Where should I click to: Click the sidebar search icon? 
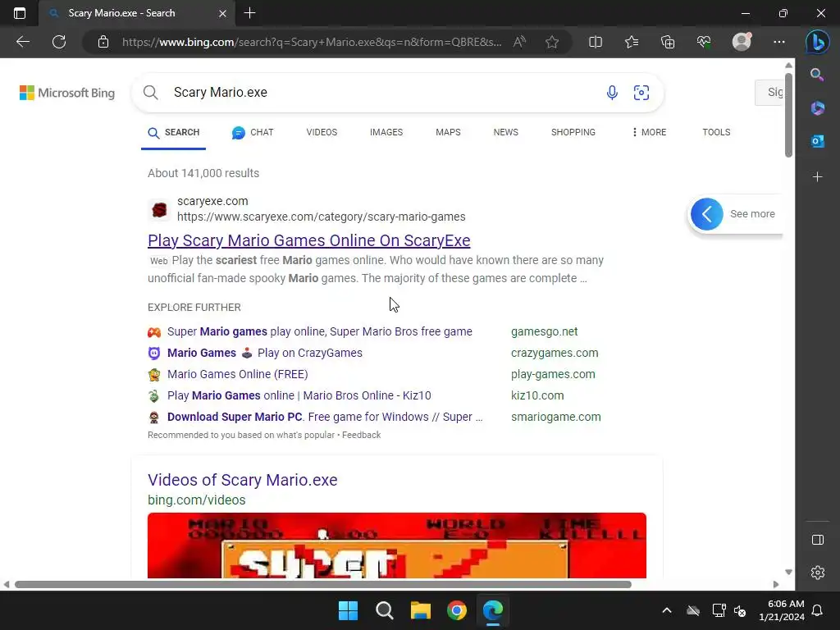[817, 75]
